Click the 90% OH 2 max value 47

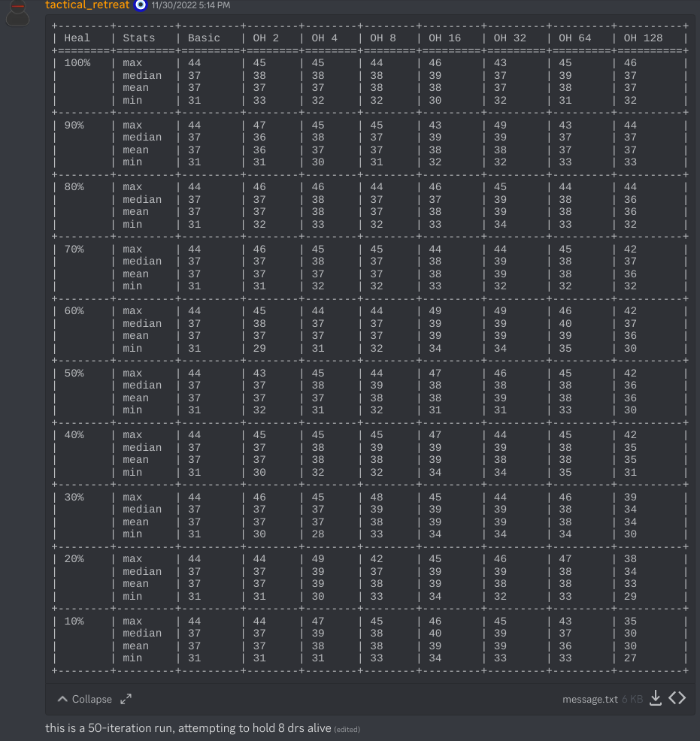[259, 126]
